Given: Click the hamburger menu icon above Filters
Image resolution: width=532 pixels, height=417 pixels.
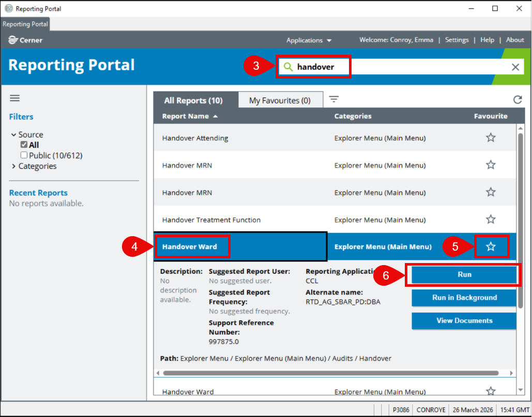Looking at the screenshot, I should (x=14, y=98).
